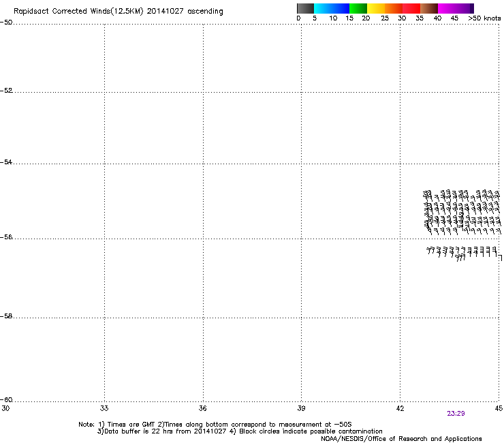Image resolution: width=504 pixels, height=443 pixels.
Task: Click the gray 0-5 knots color swatch
Action: [305, 8]
